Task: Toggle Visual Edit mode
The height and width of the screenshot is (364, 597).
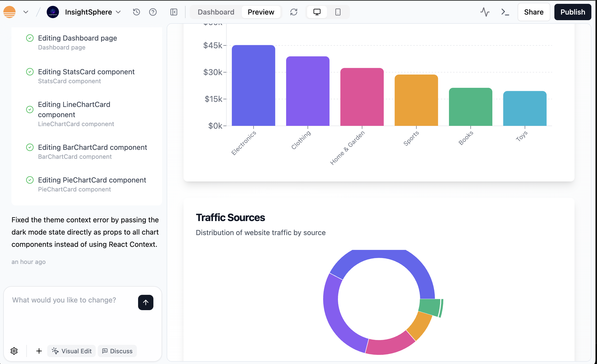Action: tap(71, 351)
